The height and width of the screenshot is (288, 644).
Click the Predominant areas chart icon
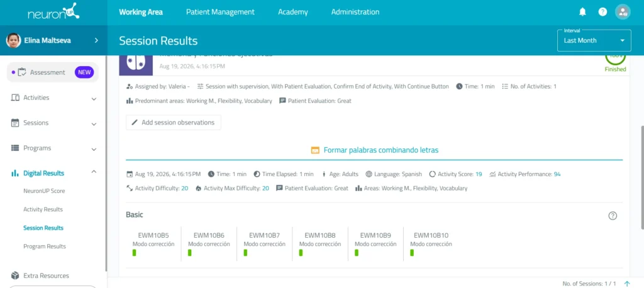[x=130, y=101]
